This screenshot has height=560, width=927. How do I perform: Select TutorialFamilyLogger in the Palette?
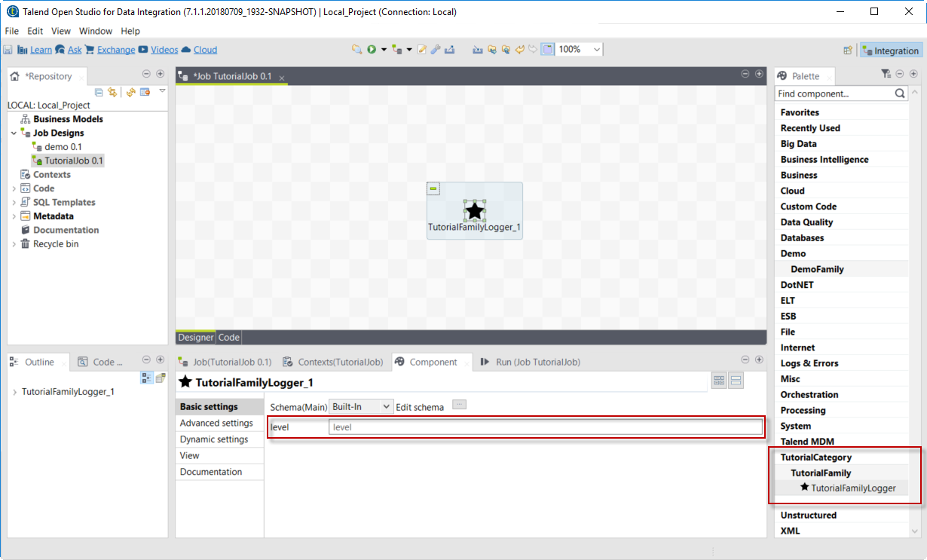pos(853,488)
